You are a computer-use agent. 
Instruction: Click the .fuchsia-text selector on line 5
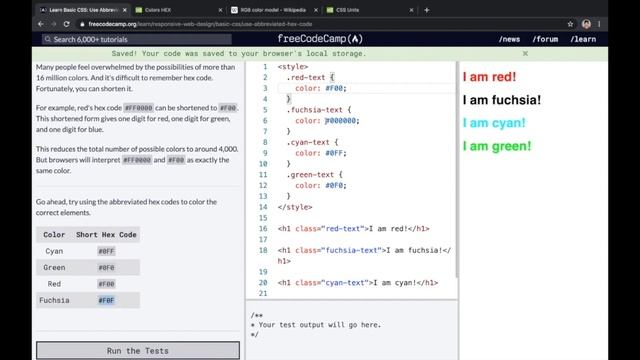tap(314, 110)
